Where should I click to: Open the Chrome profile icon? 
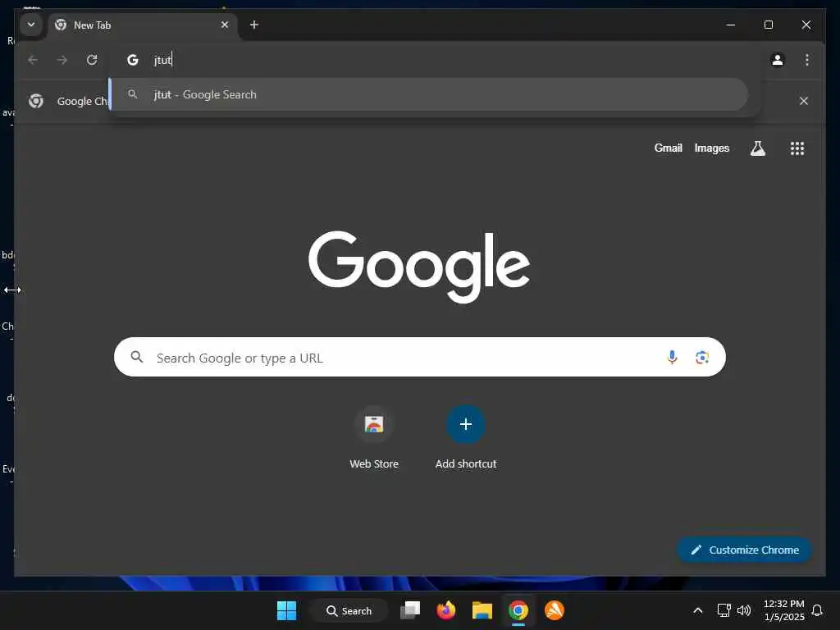(778, 60)
